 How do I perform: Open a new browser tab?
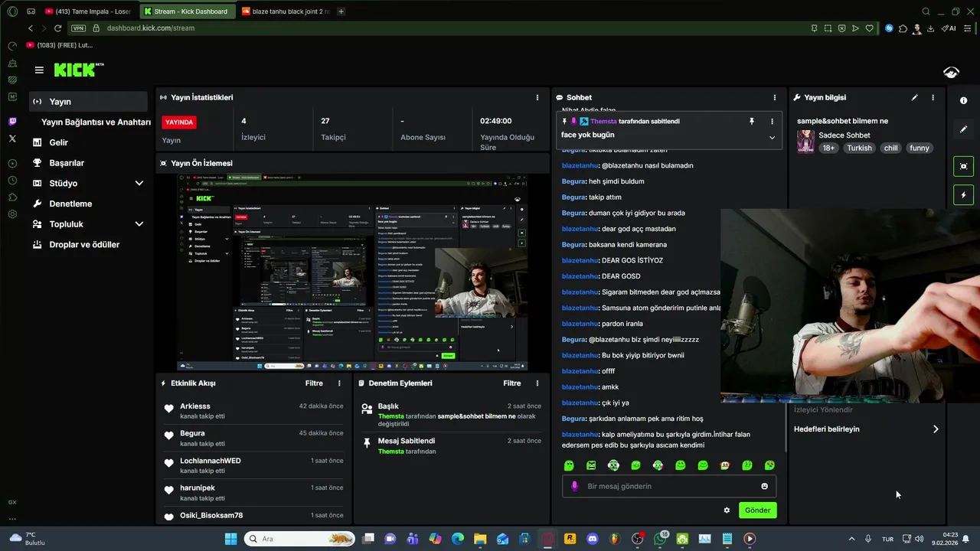coord(341,11)
